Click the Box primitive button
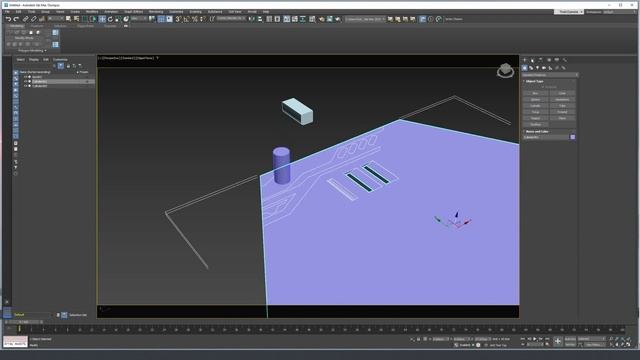This screenshot has width=640, height=360. (535, 93)
